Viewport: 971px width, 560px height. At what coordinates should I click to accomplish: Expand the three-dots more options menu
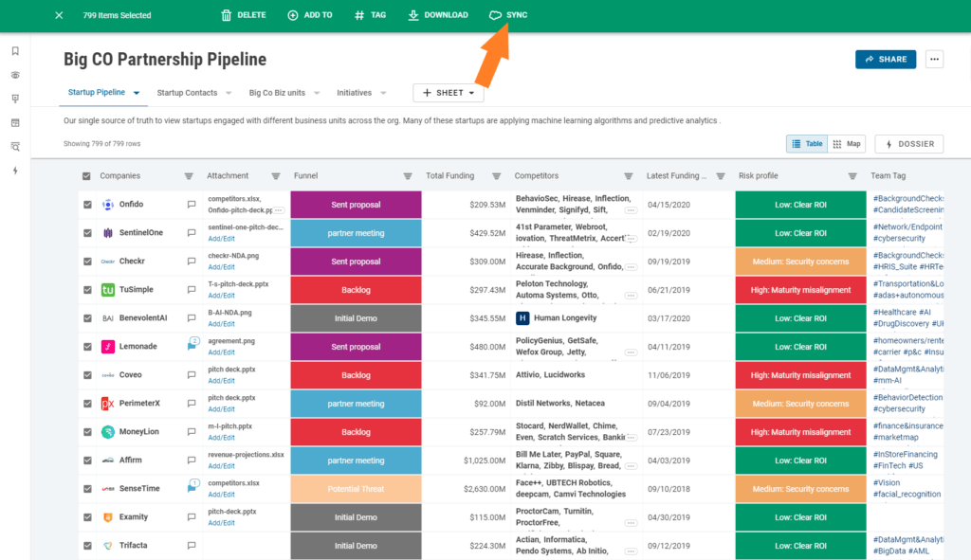click(x=935, y=60)
